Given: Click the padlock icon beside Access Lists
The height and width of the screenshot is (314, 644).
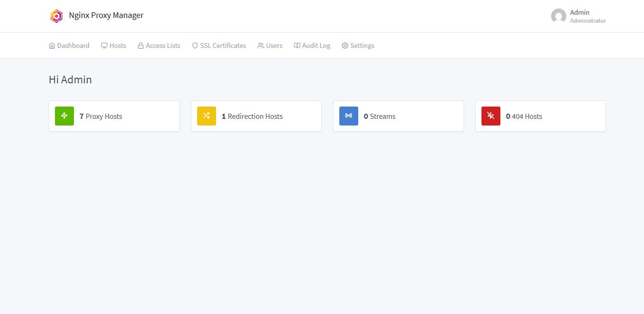Looking at the screenshot, I should [x=140, y=45].
